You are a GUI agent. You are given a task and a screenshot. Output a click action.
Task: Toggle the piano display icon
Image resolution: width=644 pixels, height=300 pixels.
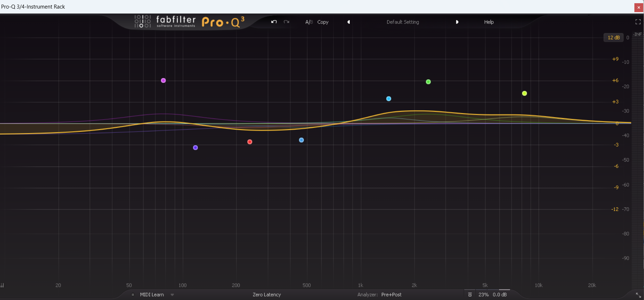pyautogui.click(x=2, y=285)
